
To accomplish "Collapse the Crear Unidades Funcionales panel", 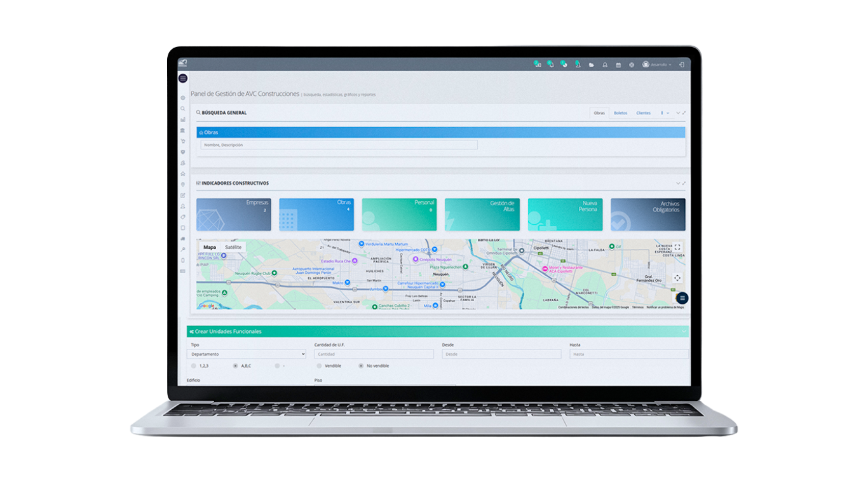I will pyautogui.click(x=684, y=332).
